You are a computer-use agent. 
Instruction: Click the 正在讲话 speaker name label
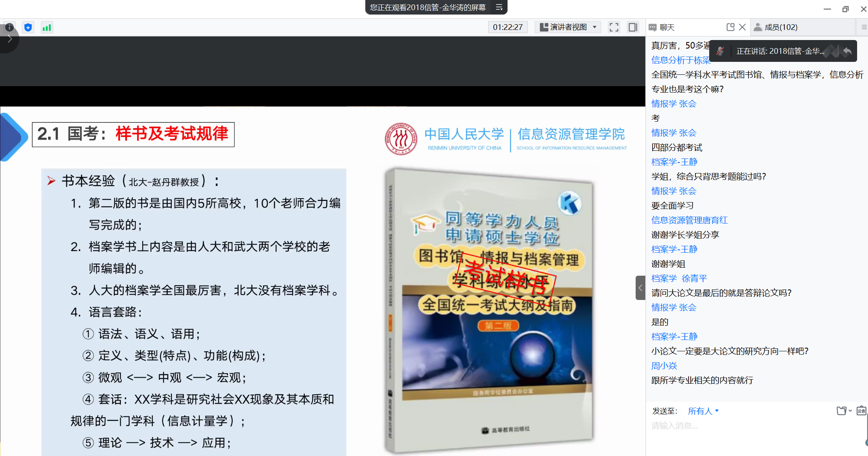tap(780, 51)
